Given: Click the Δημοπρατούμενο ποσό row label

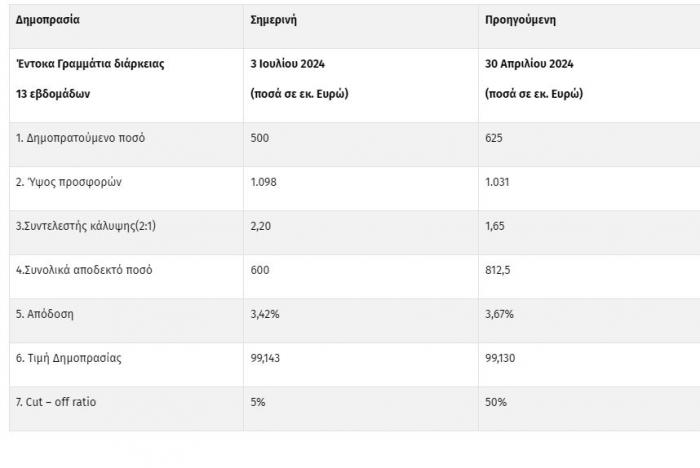Looking at the screenshot, I should [x=81, y=138].
